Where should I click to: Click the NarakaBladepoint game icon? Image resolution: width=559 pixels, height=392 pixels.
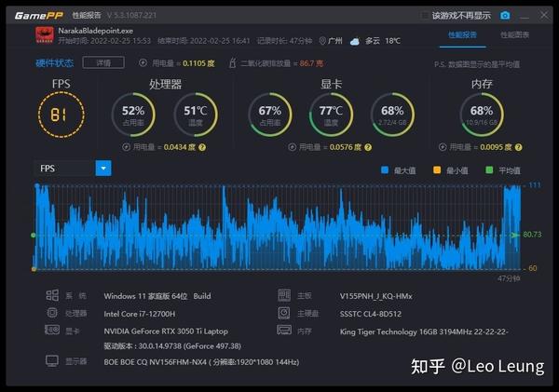[x=45, y=35]
